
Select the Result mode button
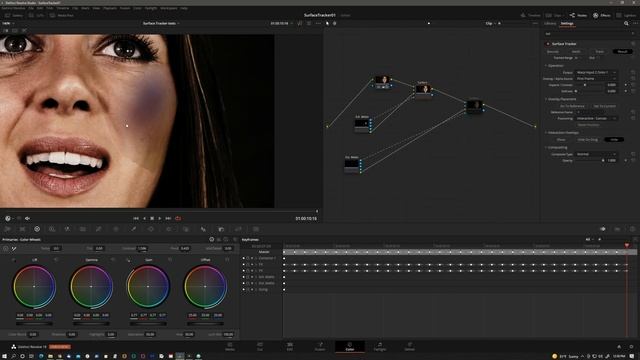click(x=622, y=51)
